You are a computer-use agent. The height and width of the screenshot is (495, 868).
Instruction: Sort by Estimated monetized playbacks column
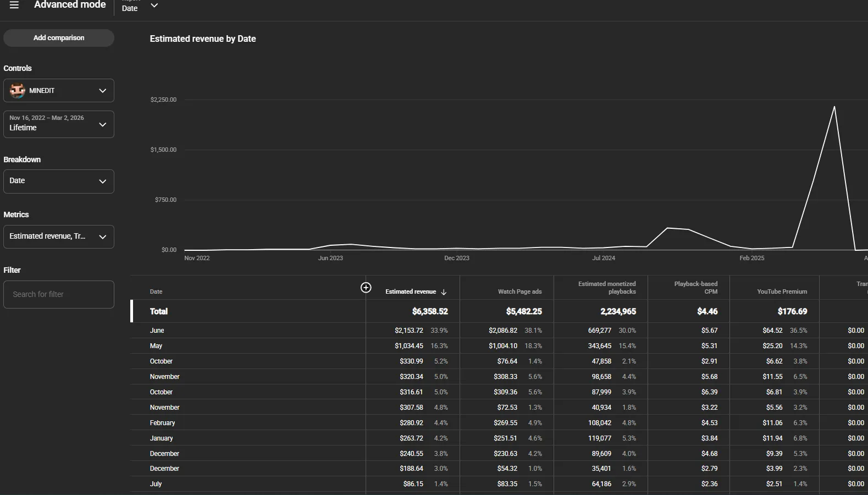coord(607,288)
